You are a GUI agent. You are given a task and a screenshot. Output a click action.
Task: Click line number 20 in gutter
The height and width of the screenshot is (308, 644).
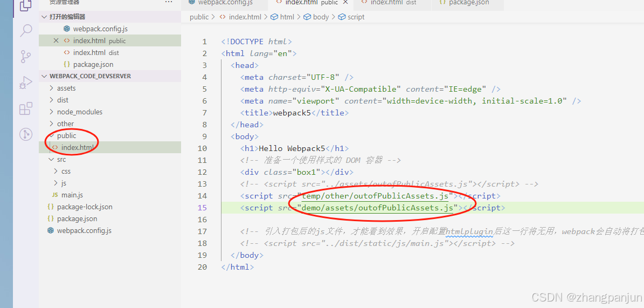[202, 267]
